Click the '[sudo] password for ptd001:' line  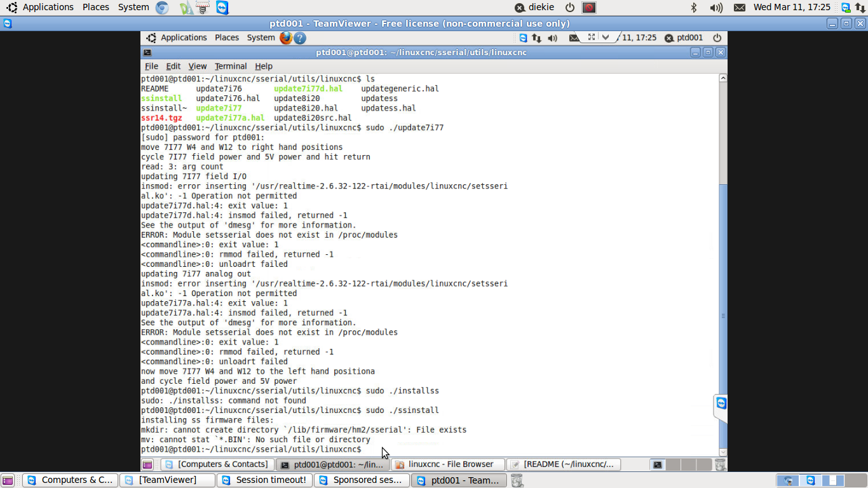203,137
